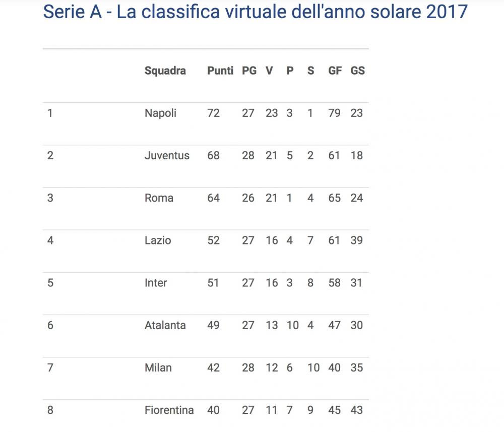
Task: Select the Milan team name
Action: point(158,367)
